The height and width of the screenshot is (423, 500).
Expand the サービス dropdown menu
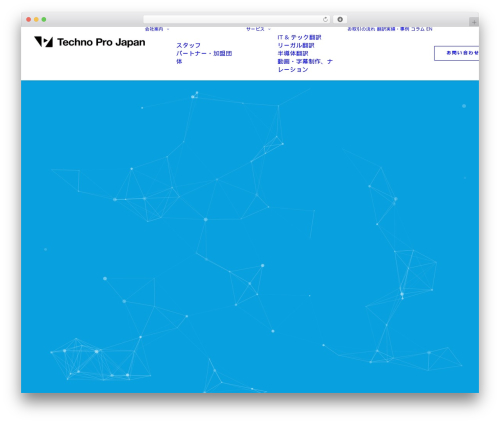pos(258,29)
